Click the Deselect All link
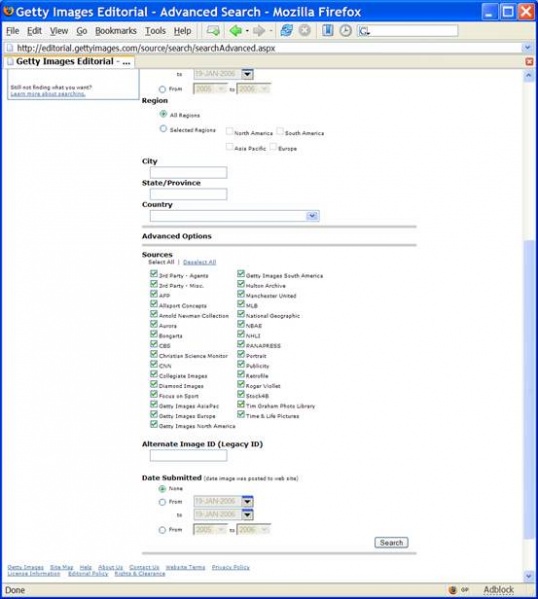Image resolution: width=538 pixels, height=599 pixels. [x=199, y=262]
